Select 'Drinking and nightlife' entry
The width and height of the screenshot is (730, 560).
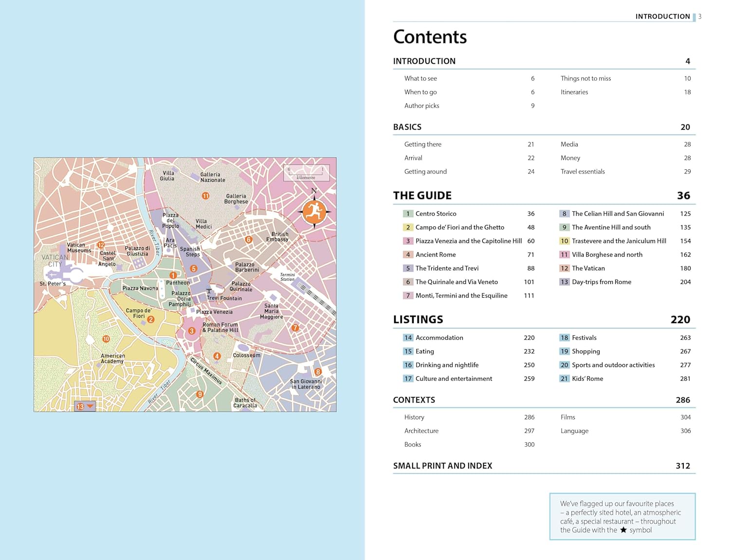point(447,365)
